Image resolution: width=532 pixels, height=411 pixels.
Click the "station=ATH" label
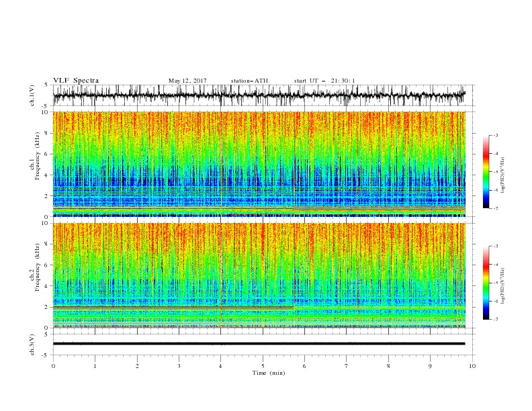[249, 81]
